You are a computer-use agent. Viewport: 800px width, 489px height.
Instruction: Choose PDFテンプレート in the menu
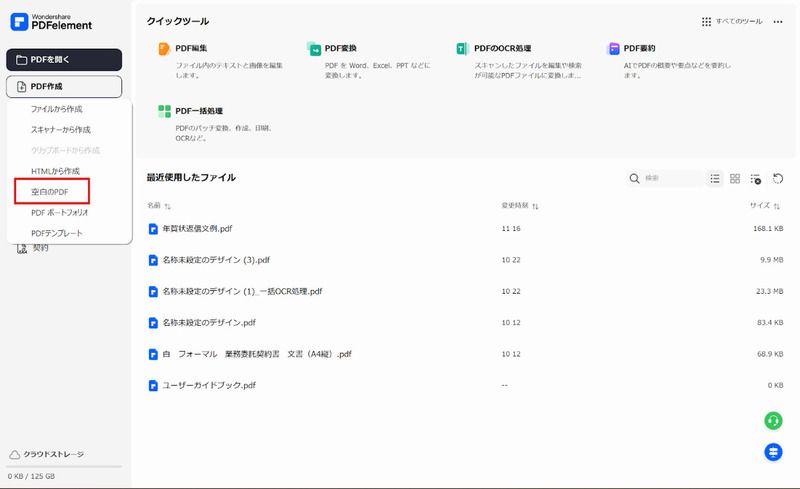(57, 233)
